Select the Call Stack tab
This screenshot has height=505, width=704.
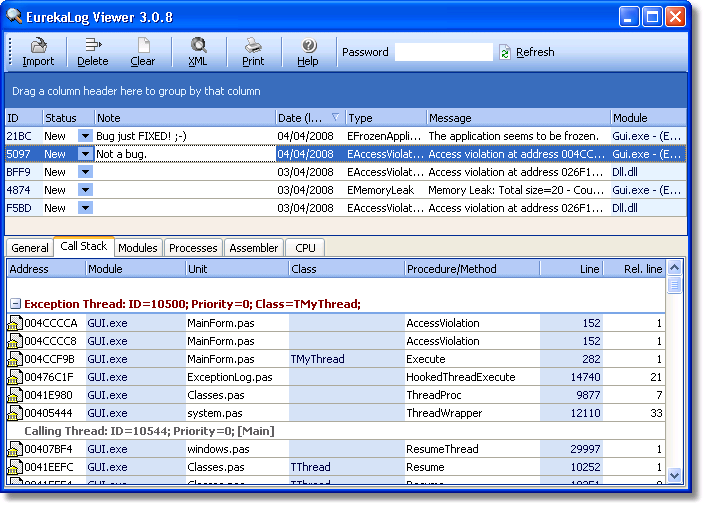click(84, 246)
